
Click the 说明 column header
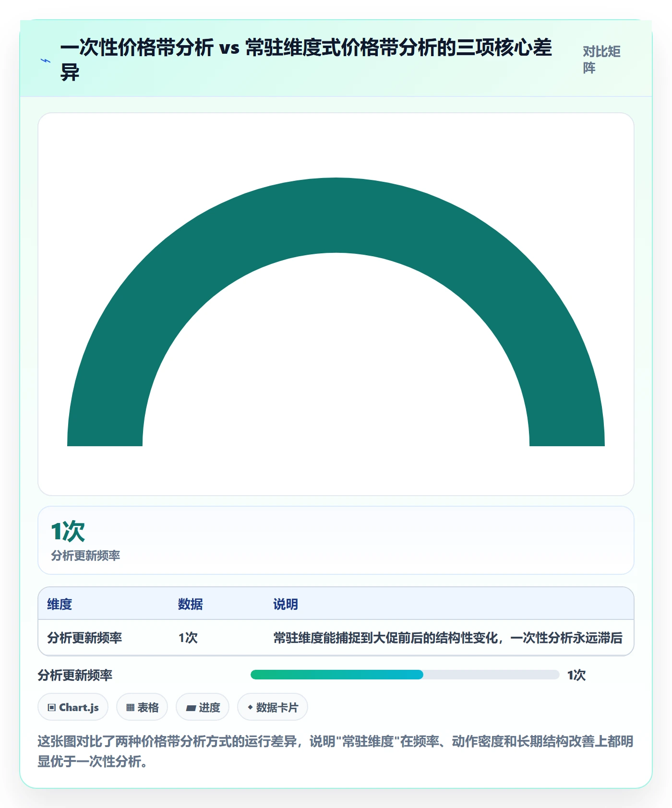coord(286,604)
